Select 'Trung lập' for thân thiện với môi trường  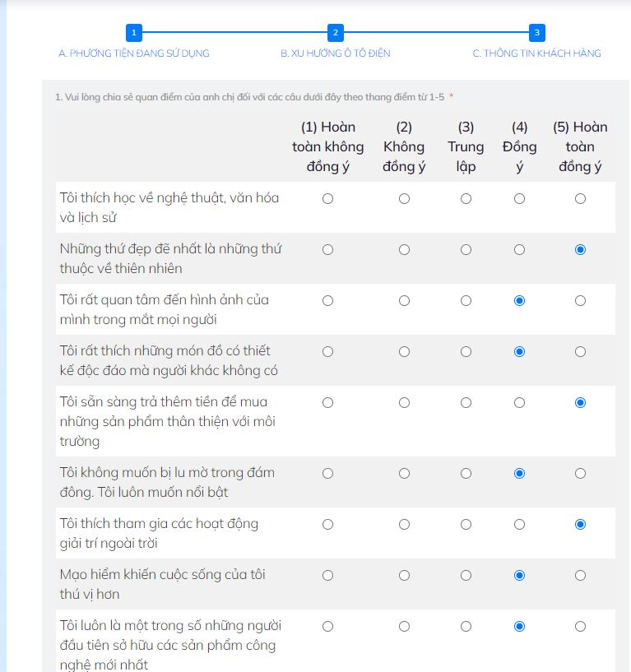[x=466, y=403]
